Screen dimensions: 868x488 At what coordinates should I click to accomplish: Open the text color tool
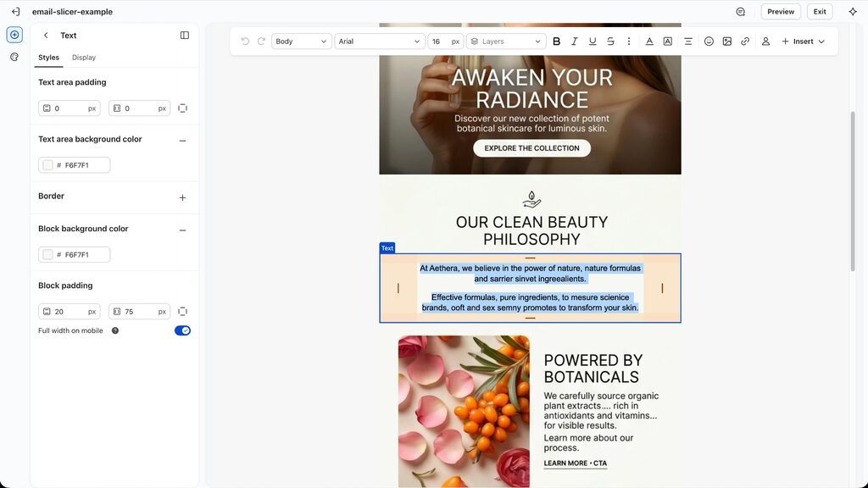tap(649, 42)
